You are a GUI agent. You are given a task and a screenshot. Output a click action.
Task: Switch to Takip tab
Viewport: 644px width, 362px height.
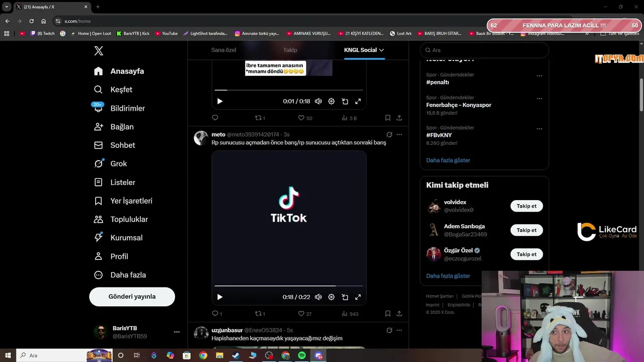pos(290,50)
